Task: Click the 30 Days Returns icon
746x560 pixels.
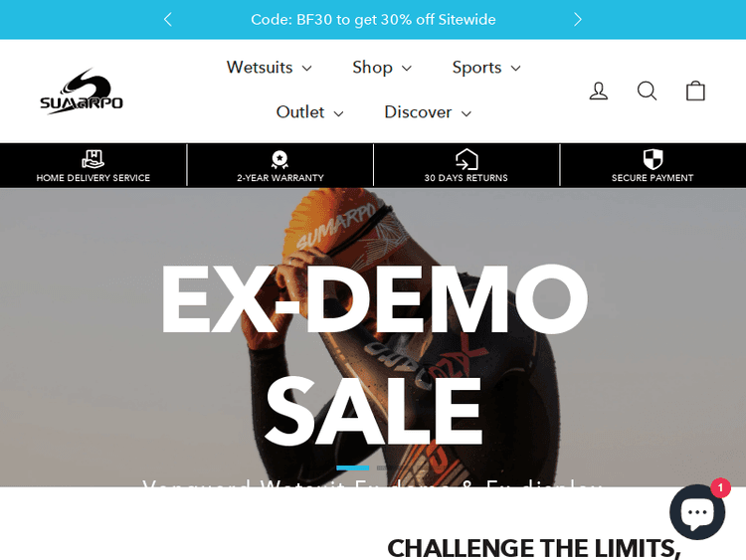Action: pyautogui.click(x=466, y=159)
